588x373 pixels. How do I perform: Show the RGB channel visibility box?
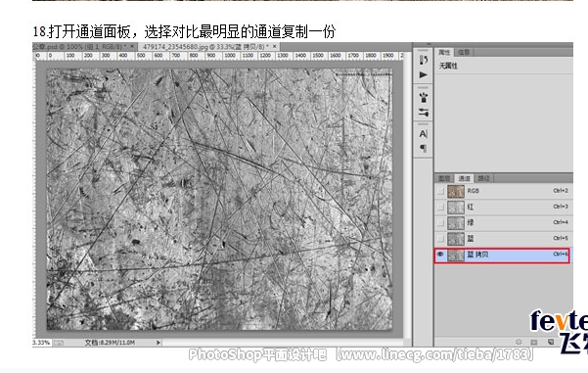tap(440, 191)
